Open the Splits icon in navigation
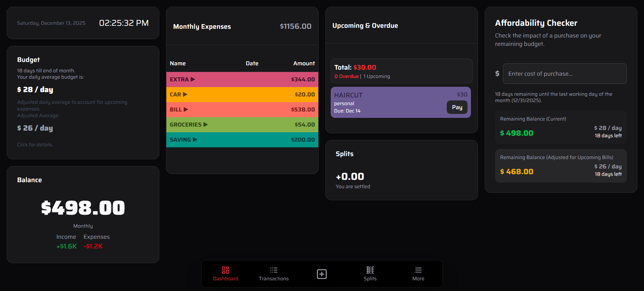 370,270
